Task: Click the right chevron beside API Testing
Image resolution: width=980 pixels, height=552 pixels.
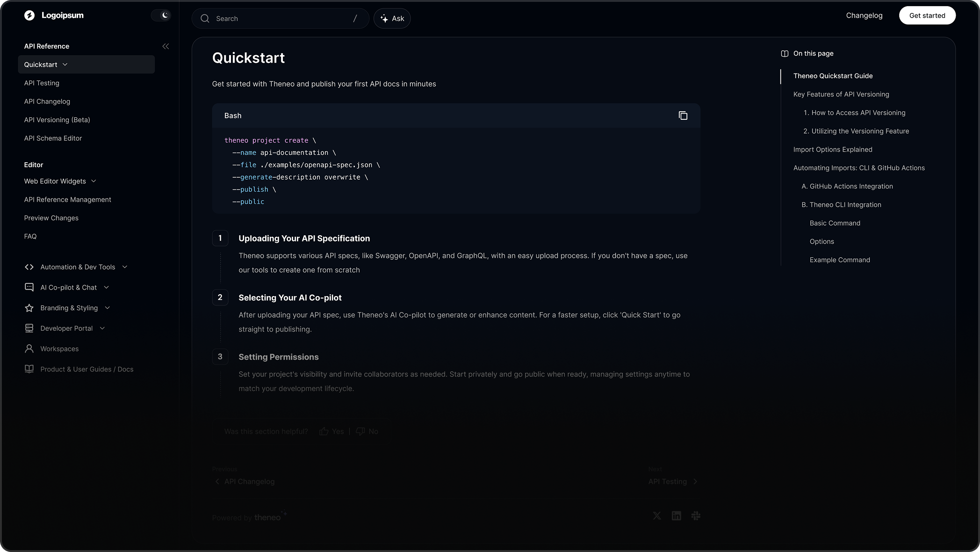Action: tap(695, 482)
